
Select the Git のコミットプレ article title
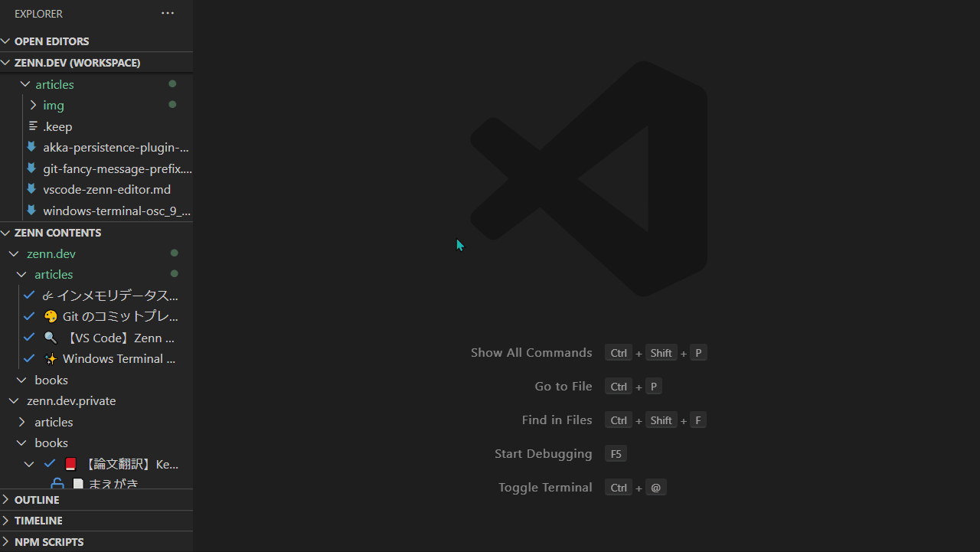(120, 316)
